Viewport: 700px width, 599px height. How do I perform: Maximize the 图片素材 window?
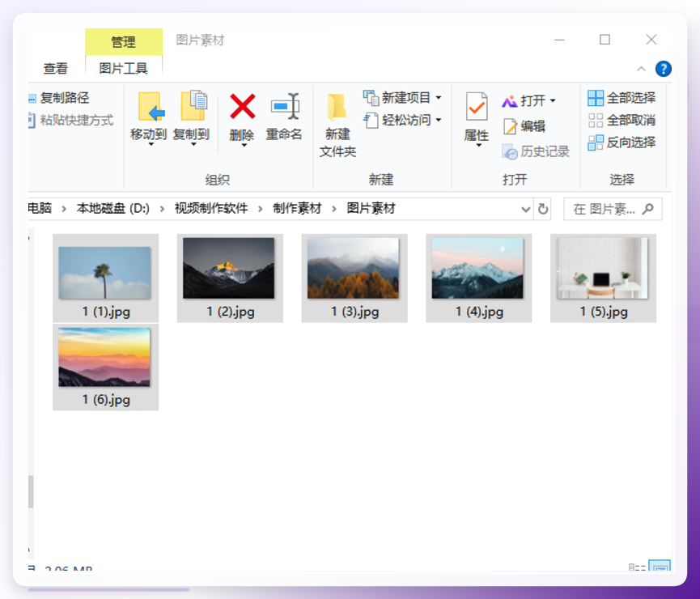pyautogui.click(x=605, y=40)
